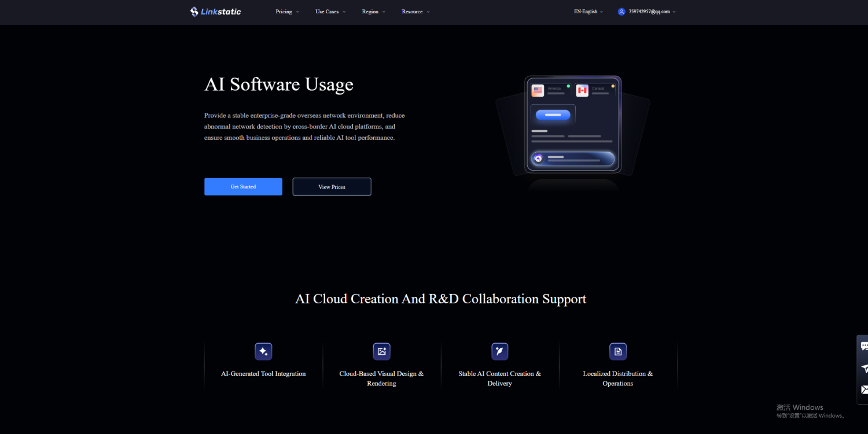This screenshot has width=868, height=434.
Task: Open the live chat bubble icon
Action: point(864,346)
